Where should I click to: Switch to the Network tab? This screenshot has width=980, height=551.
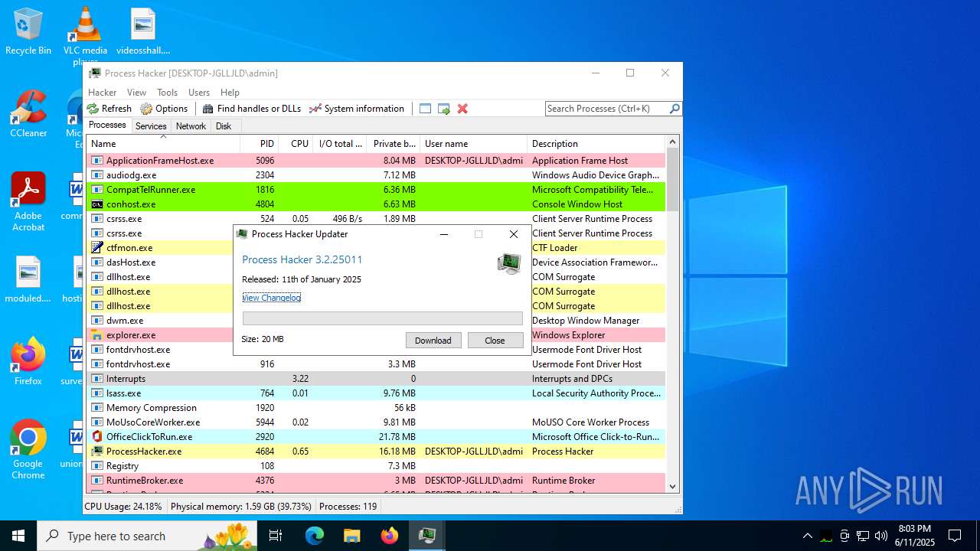pyautogui.click(x=191, y=126)
